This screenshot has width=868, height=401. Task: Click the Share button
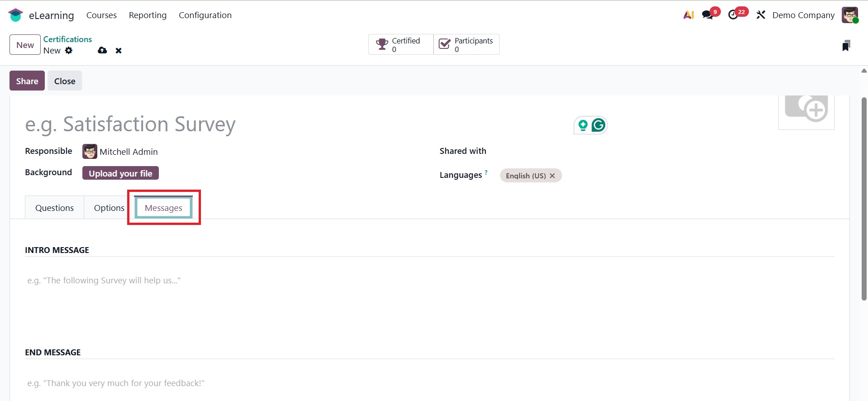(27, 81)
